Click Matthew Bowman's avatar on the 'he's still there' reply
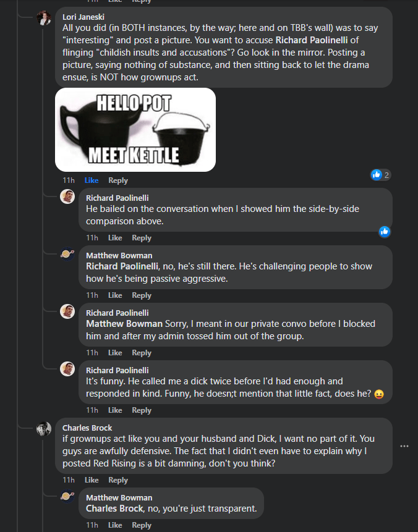418x532 pixels. pos(67,254)
